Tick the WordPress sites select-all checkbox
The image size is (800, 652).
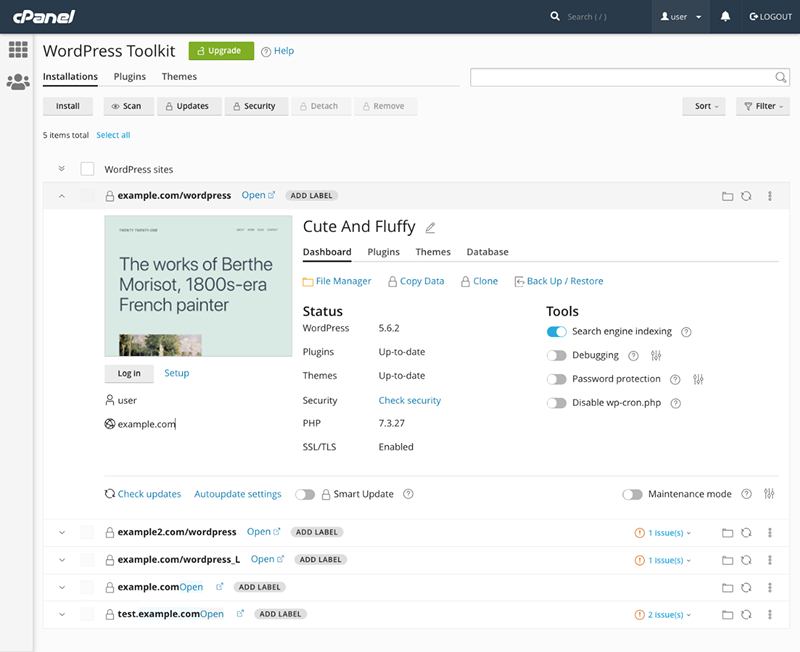(87, 169)
